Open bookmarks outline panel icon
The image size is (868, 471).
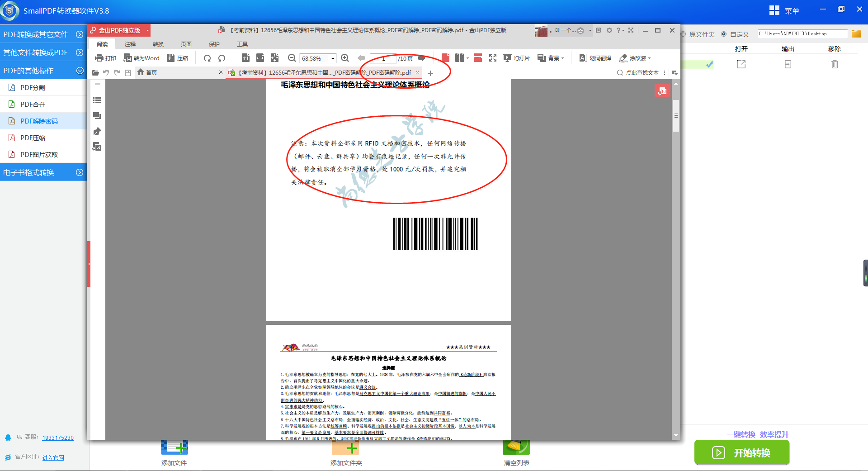[x=97, y=100]
